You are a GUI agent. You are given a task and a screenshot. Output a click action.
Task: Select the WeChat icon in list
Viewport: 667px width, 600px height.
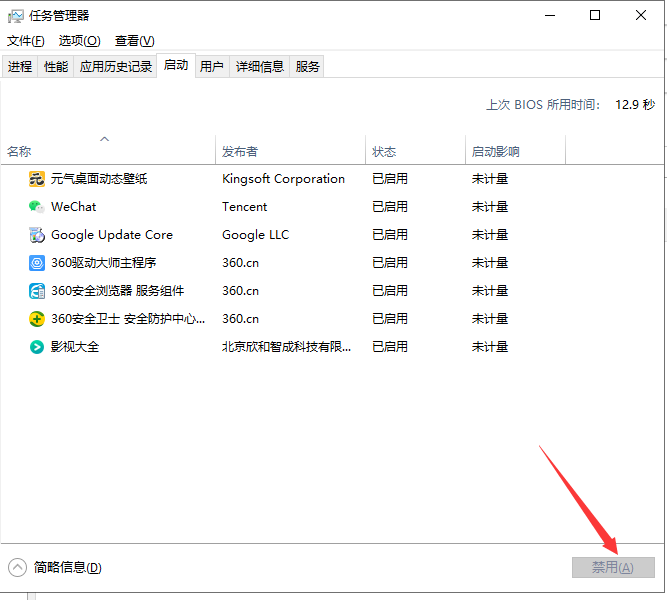(37, 207)
